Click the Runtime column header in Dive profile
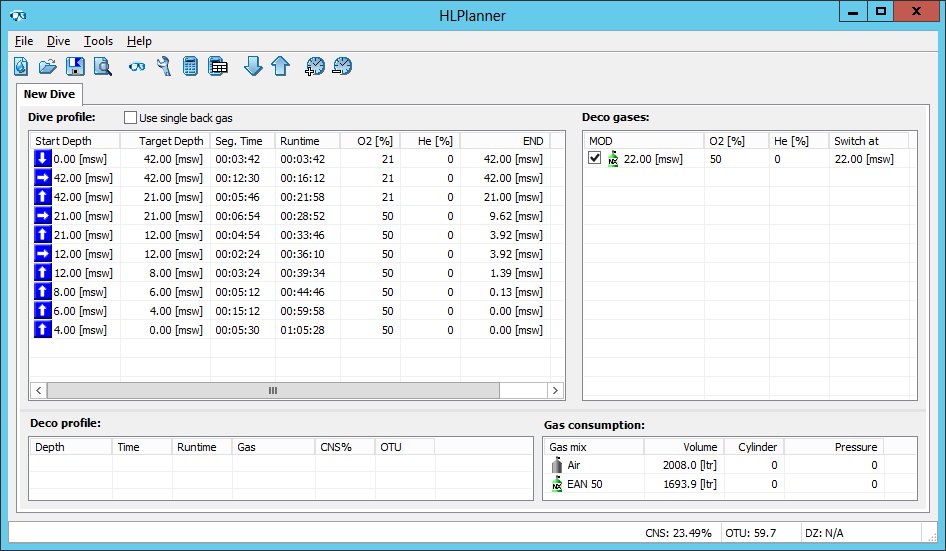The height and width of the screenshot is (551, 946). (x=299, y=141)
